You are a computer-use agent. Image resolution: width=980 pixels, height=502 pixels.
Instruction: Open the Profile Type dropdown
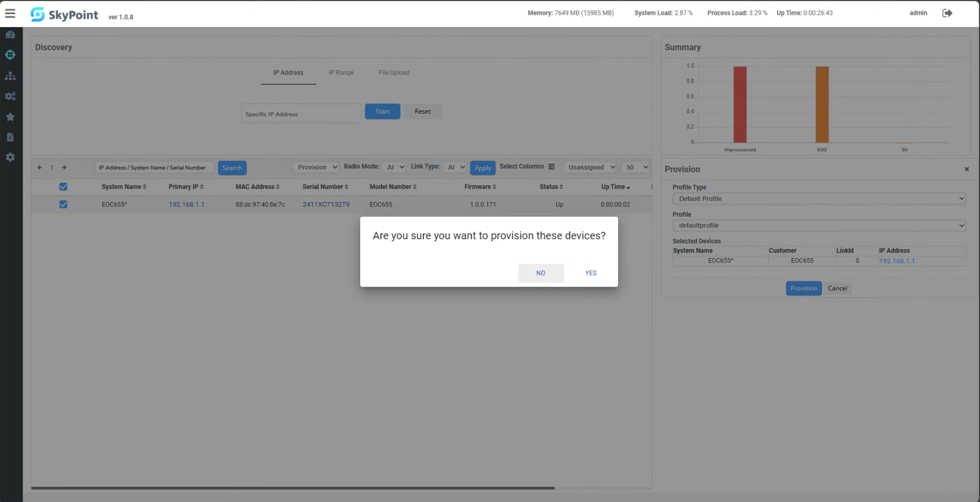tap(818, 199)
